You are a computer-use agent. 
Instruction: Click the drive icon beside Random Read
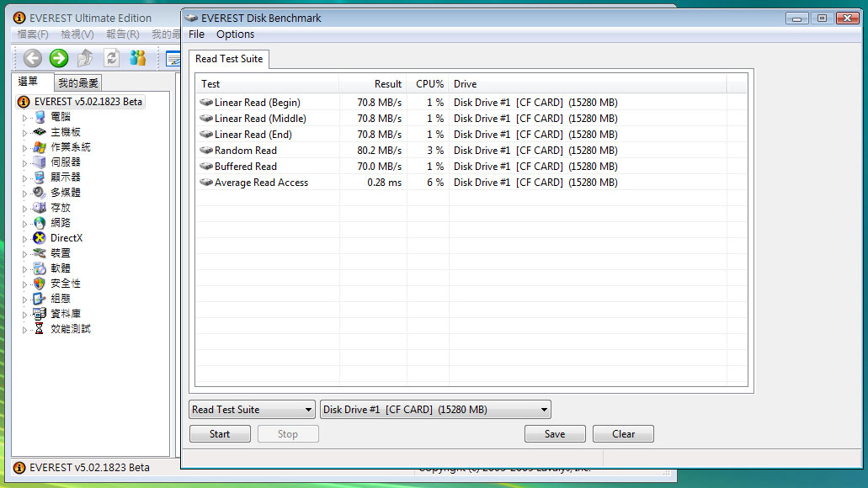(x=206, y=150)
